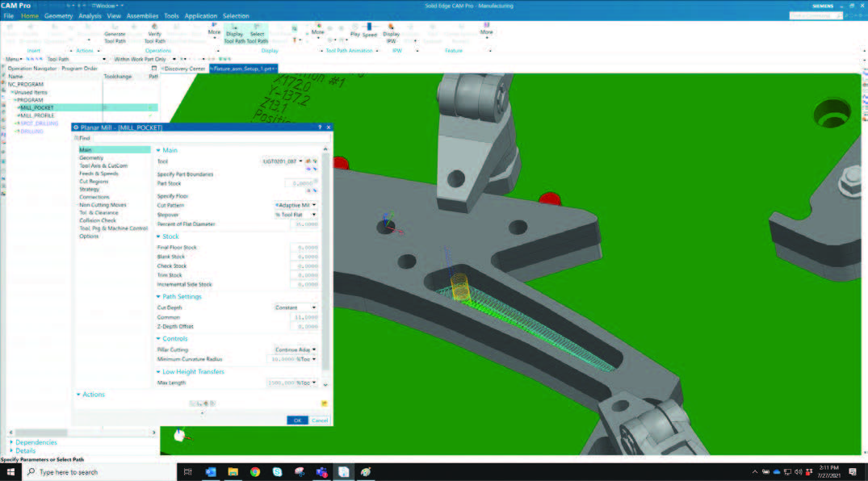Open the Windows notification center

tap(853, 472)
